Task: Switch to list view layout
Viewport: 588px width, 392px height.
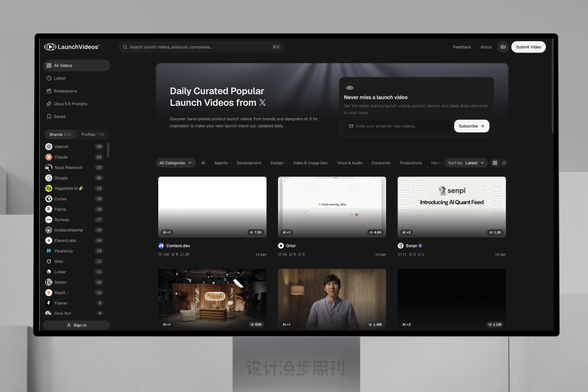Action: (x=504, y=163)
